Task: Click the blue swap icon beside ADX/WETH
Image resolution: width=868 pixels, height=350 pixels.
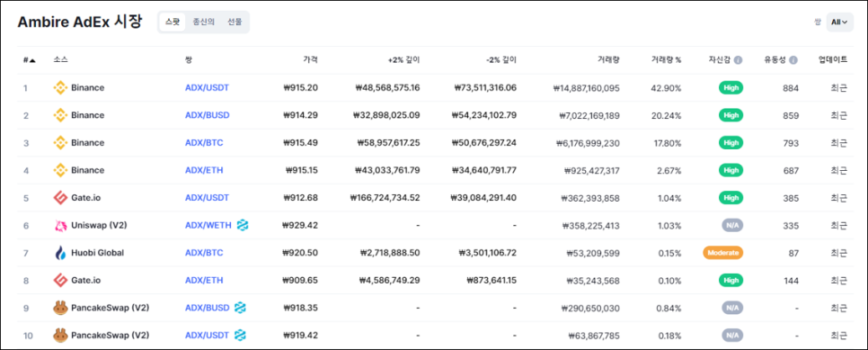Action: click(x=243, y=225)
